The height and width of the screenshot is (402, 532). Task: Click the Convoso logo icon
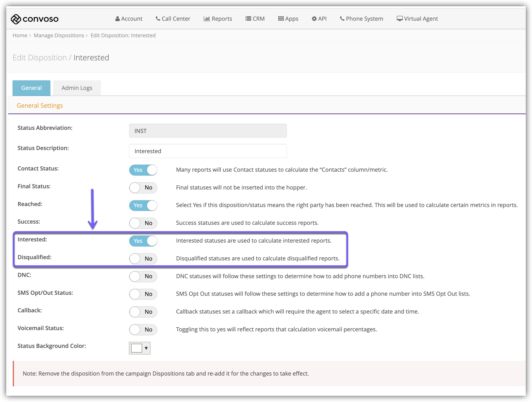(x=16, y=19)
